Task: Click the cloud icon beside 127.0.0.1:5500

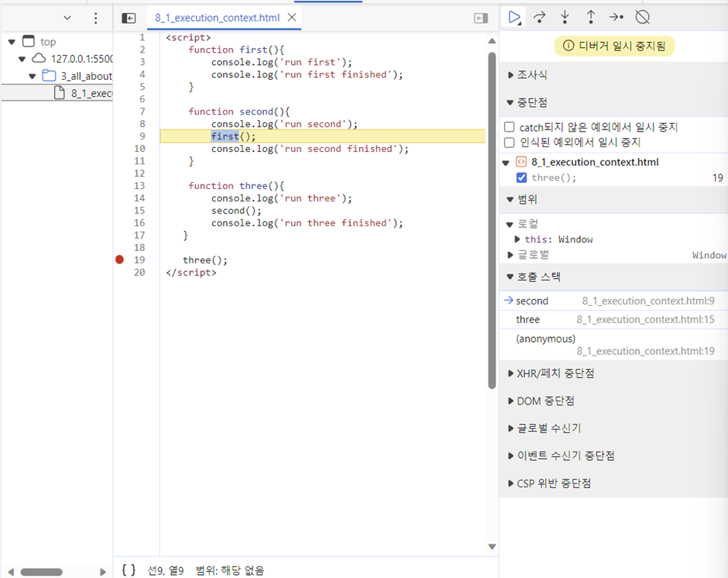Action: [x=39, y=59]
